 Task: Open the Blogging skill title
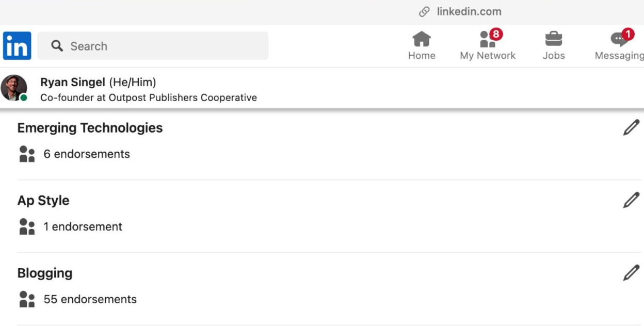[x=45, y=273]
